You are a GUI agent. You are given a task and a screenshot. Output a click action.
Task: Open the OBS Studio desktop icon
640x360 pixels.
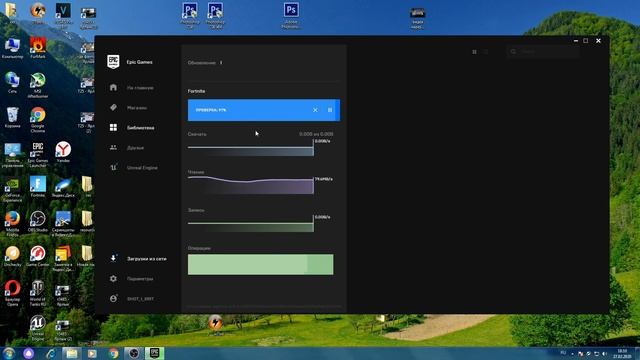click(x=38, y=222)
